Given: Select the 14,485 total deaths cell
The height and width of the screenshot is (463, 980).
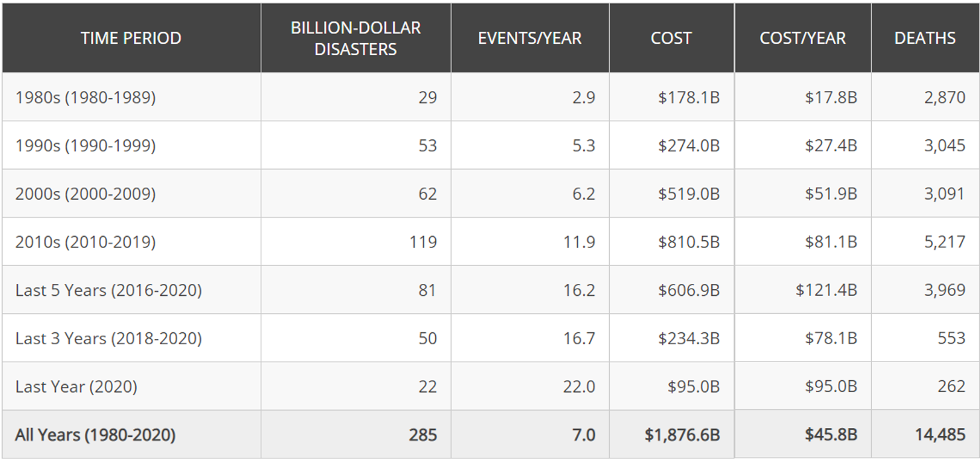Looking at the screenshot, I should point(940,435).
